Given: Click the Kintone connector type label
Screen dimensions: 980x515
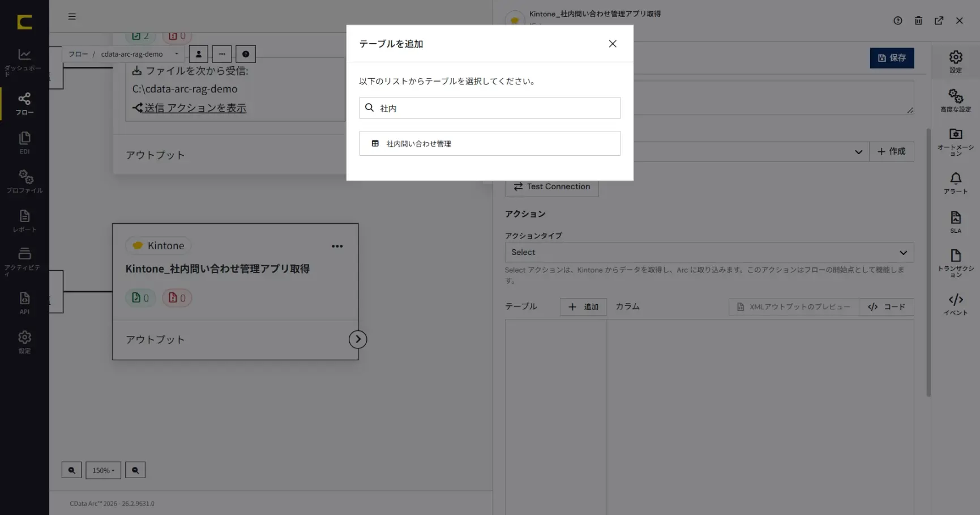Looking at the screenshot, I should click(x=159, y=246).
